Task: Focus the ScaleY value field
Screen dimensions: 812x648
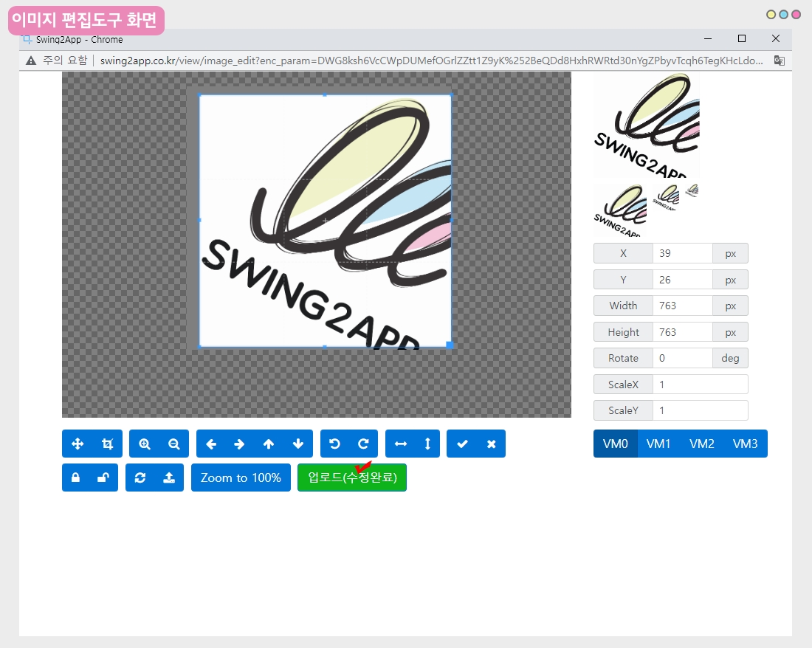Action: [x=700, y=410]
